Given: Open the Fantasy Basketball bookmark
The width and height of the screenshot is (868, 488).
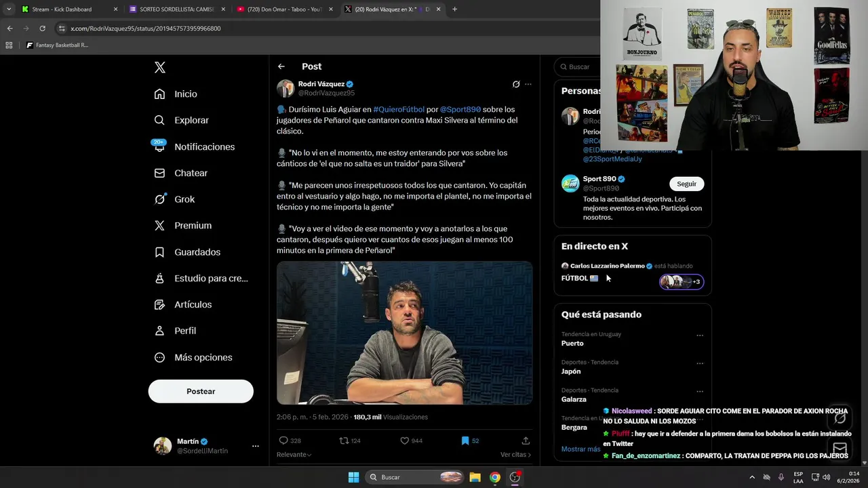Looking at the screenshot, I should click(57, 45).
